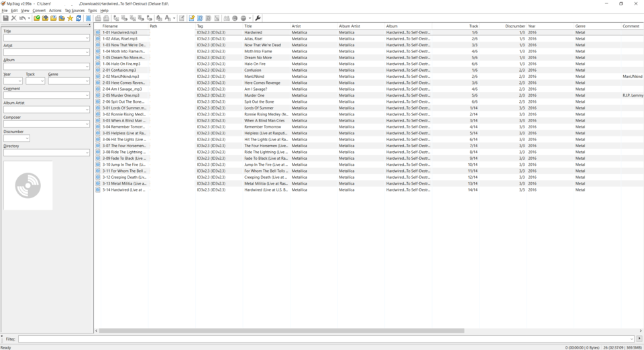This screenshot has height=350, width=644.
Task: Click the arrow button right of Filter box
Action: tap(639, 339)
